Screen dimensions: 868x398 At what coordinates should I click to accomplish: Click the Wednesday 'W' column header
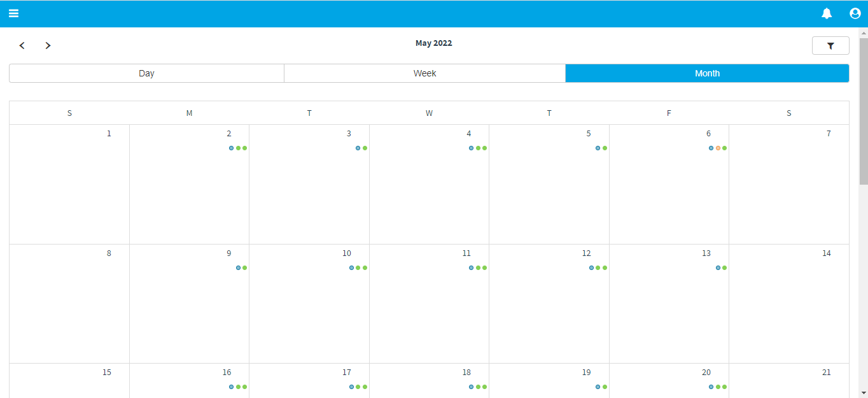[430, 113]
